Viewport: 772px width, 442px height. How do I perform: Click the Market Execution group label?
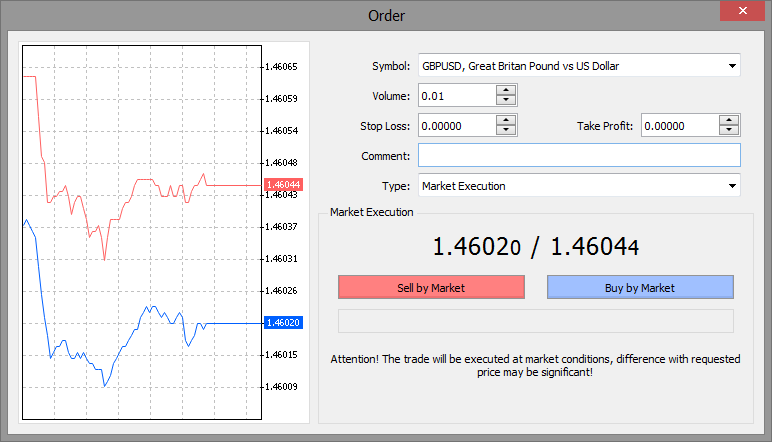372,212
